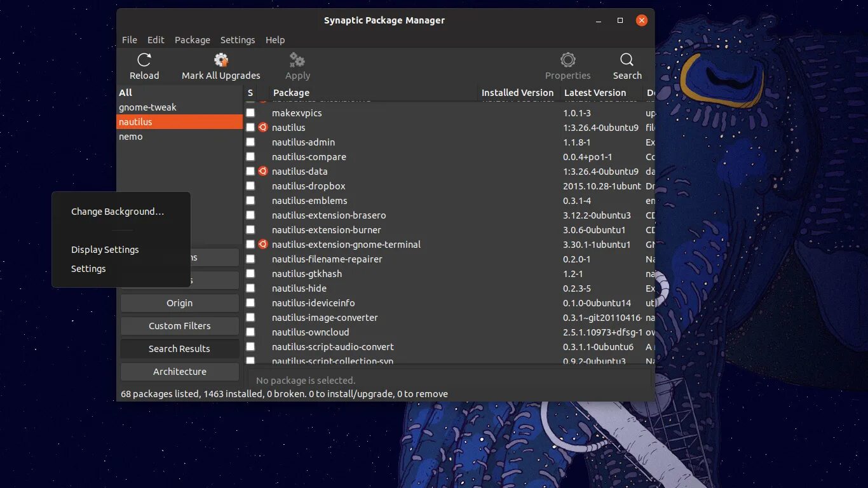Select the nautilus-extension-burner package name
868x488 pixels.
327,230
